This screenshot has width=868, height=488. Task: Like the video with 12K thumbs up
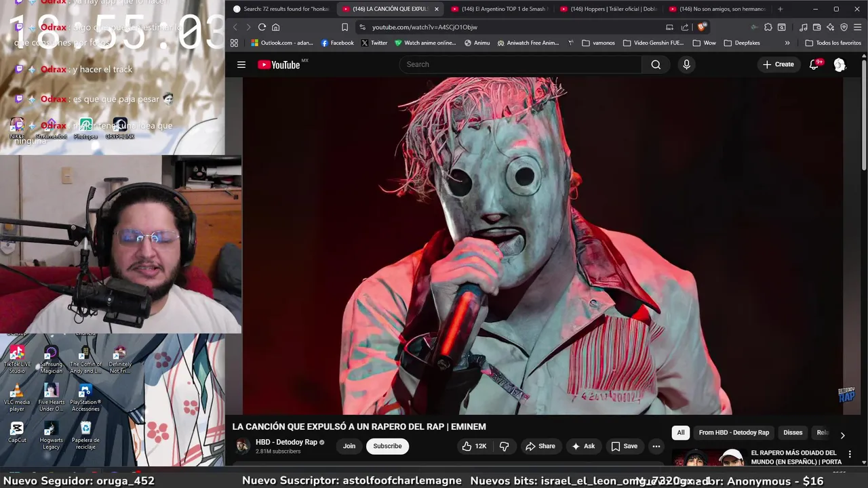(474, 446)
